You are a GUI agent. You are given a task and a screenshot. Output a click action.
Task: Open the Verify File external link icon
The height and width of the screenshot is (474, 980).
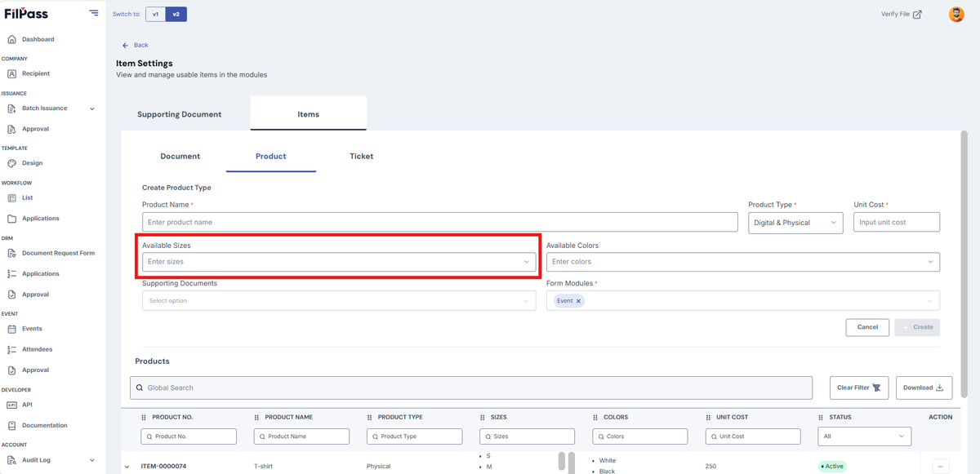pyautogui.click(x=917, y=14)
